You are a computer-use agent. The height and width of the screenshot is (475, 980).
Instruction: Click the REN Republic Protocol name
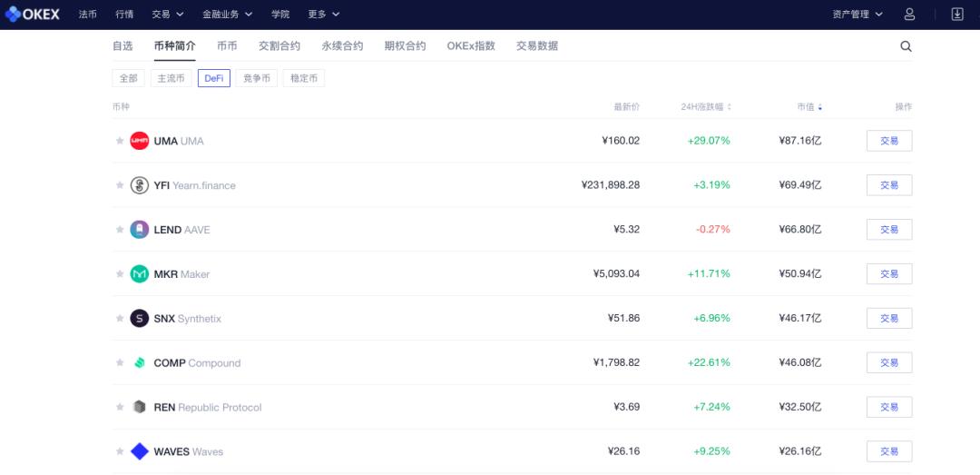[x=208, y=408]
